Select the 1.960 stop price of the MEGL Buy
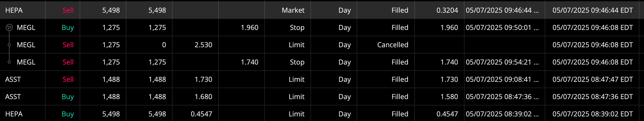644x121 pixels. [249, 28]
